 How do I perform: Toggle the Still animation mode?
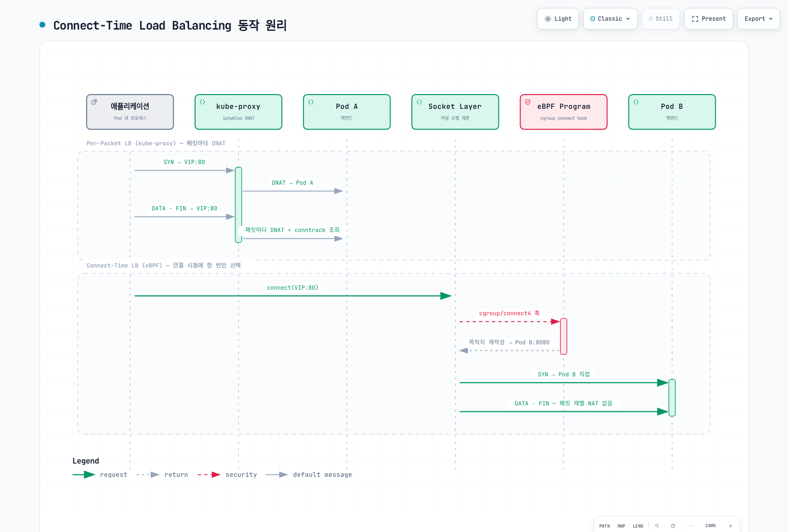(661, 19)
